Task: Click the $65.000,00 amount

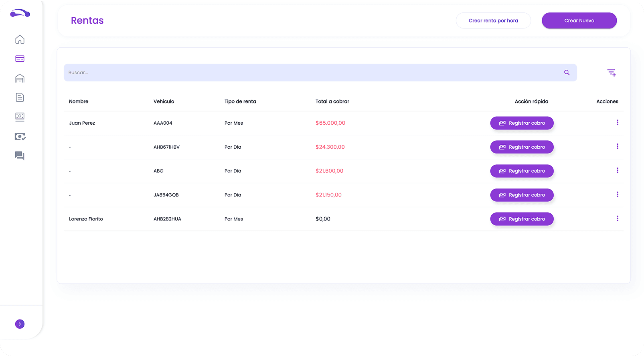Action: pos(330,123)
